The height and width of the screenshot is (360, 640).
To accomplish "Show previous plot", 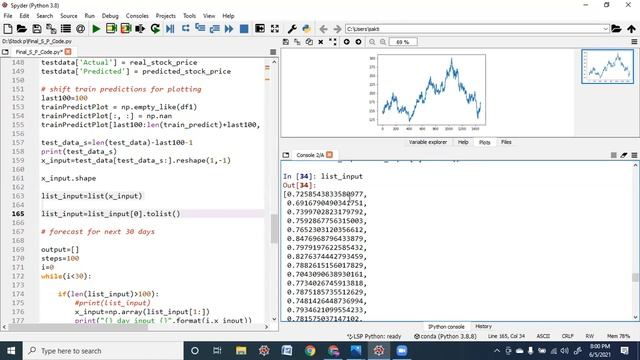I will click(x=347, y=42).
